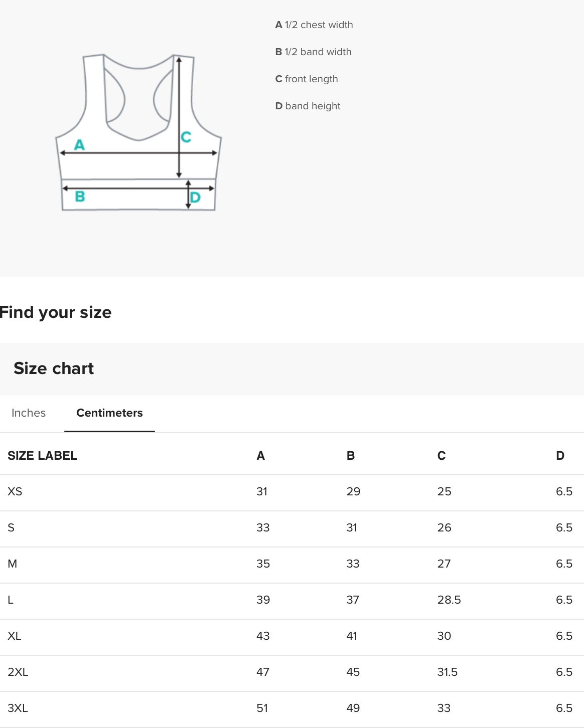
Task: Click the SIZE LABEL column header
Action: click(x=43, y=456)
